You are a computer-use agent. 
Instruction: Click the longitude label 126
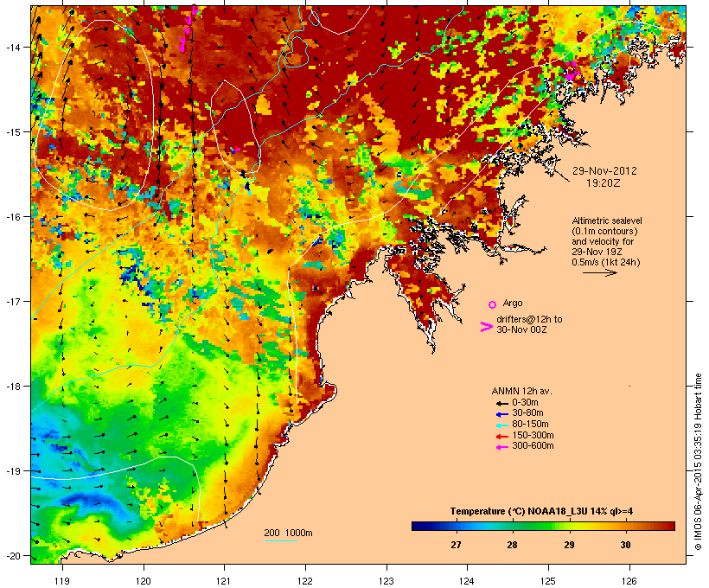coord(629,581)
